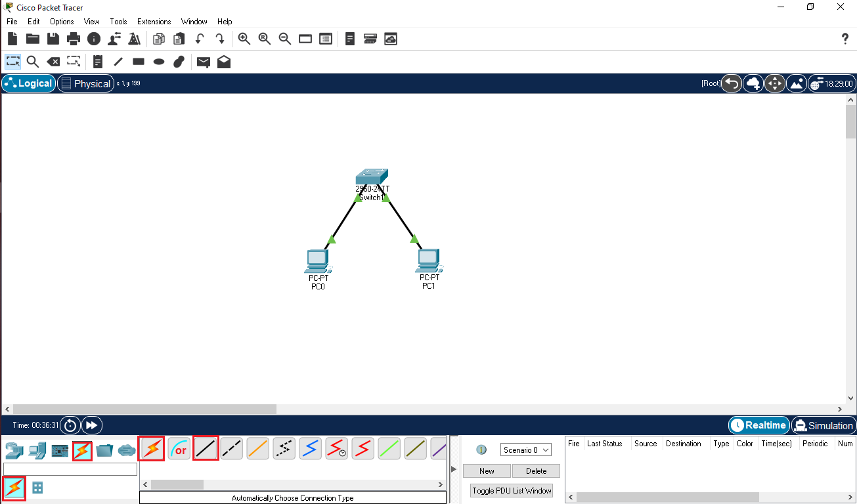Select the Draw Line tool
The height and width of the screenshot is (504, 857).
point(118,62)
